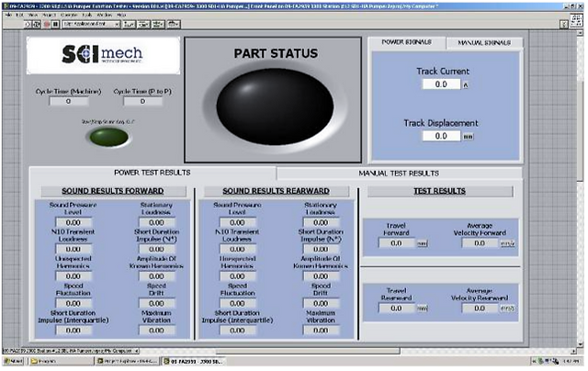The image size is (588, 371).
Task: Click the red Abort Execution button
Action: tap(47, 25)
